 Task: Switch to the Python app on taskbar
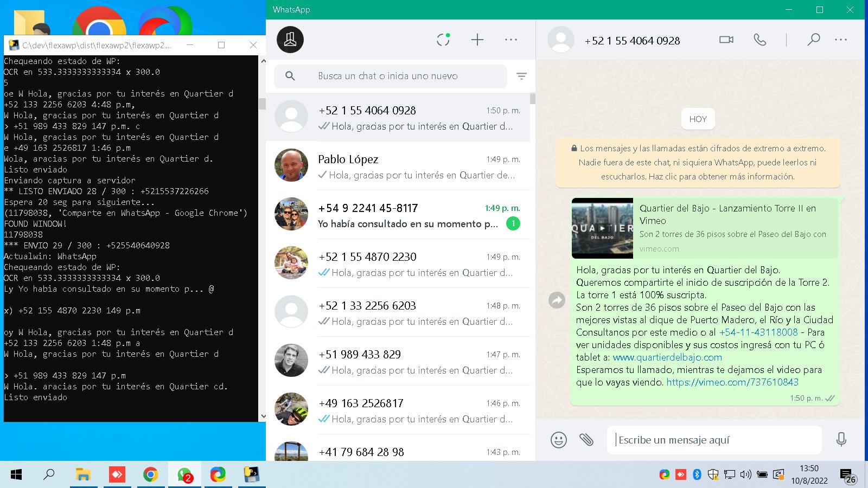pyautogui.click(x=252, y=475)
